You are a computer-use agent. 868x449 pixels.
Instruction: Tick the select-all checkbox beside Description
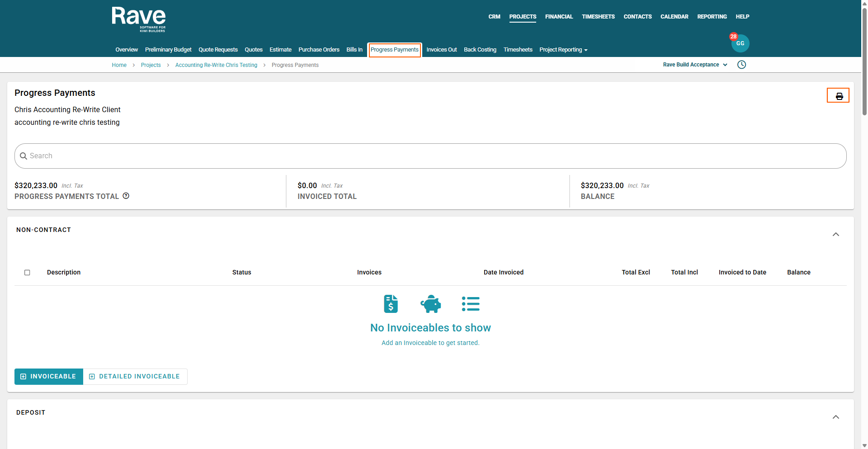pos(27,273)
